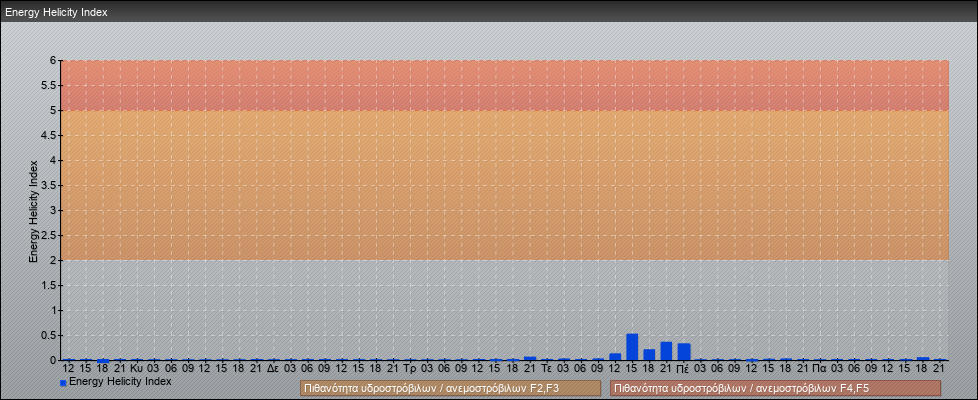Click the y-axis value 5.5
Image resolution: width=978 pixels, height=400 pixels.
(x=49, y=85)
